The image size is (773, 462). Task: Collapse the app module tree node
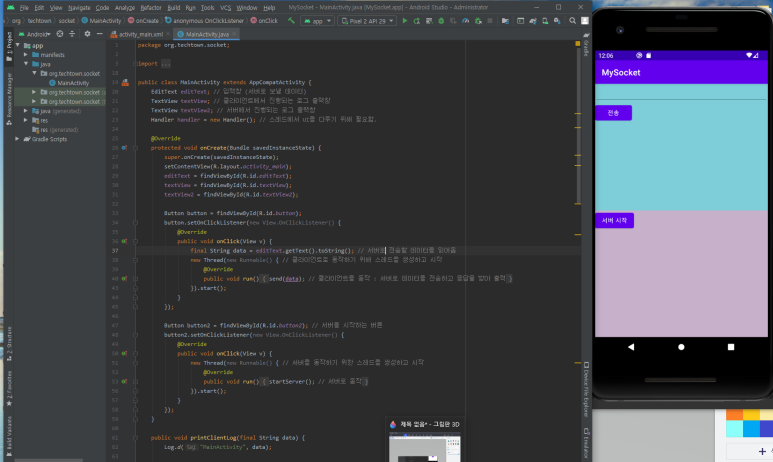(x=18, y=45)
